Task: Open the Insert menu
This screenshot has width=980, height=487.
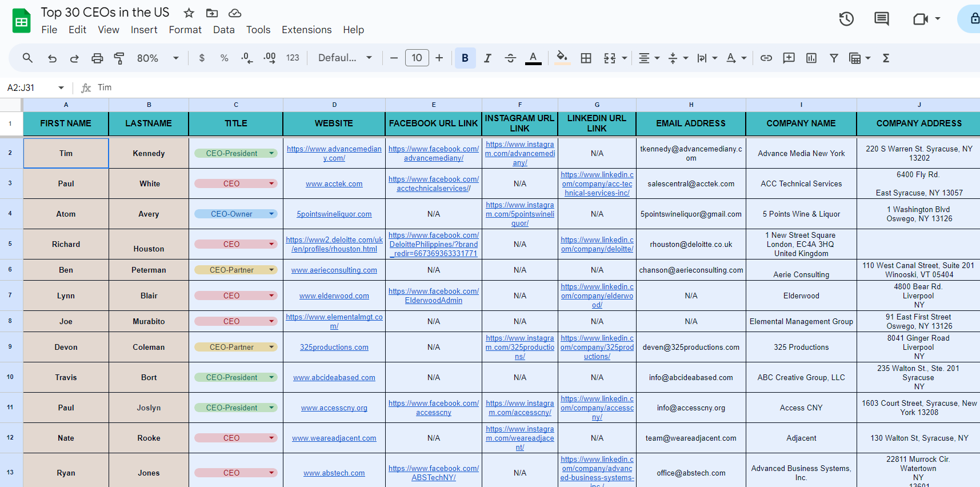Action: click(x=144, y=30)
